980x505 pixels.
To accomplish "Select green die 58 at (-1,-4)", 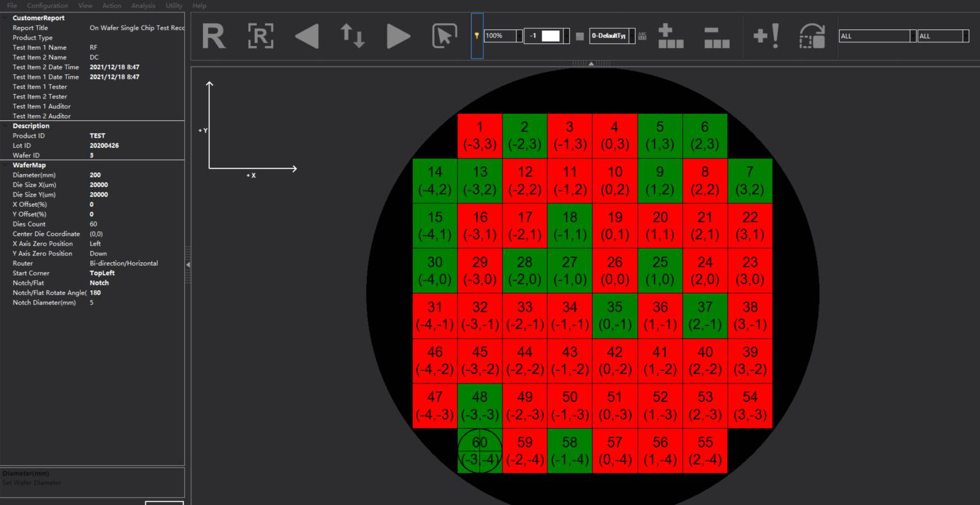I will click(x=570, y=451).
